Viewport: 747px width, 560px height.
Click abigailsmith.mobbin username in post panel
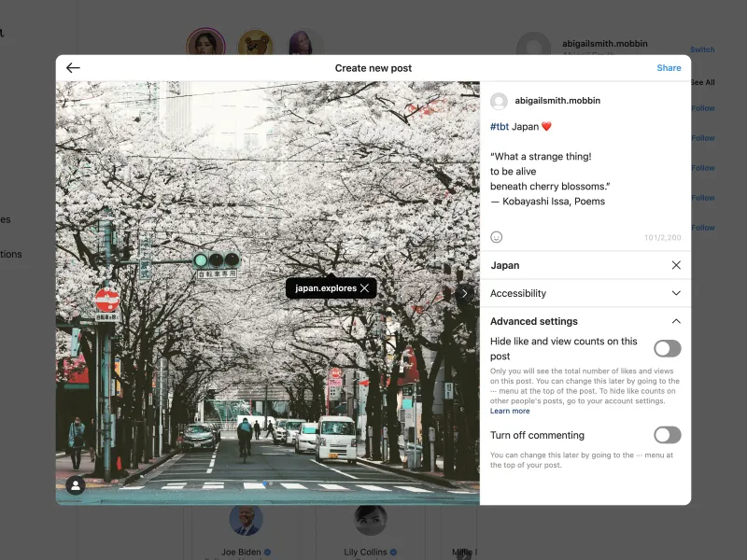557,101
